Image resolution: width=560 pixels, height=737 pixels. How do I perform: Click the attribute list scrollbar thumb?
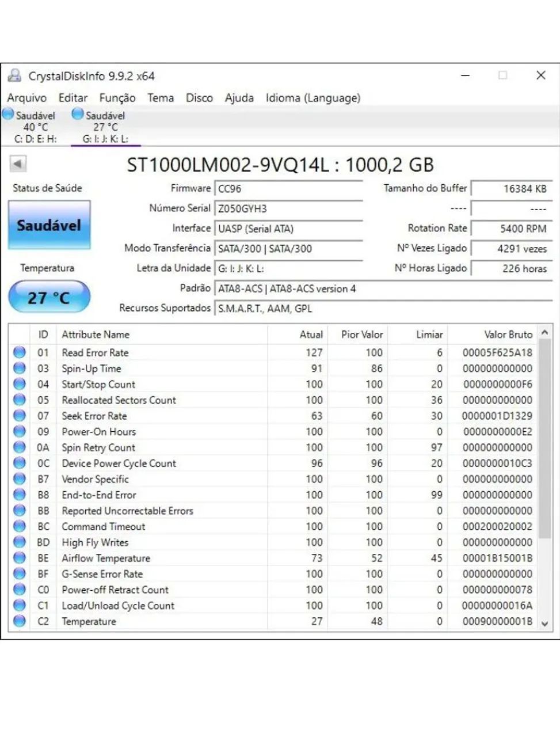click(x=544, y=439)
